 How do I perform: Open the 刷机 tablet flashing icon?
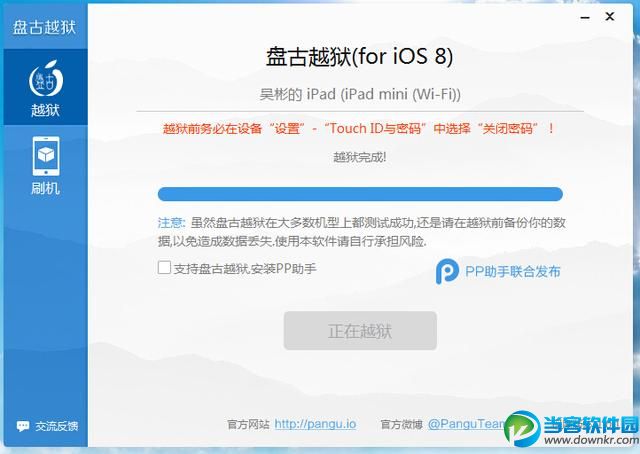46,157
